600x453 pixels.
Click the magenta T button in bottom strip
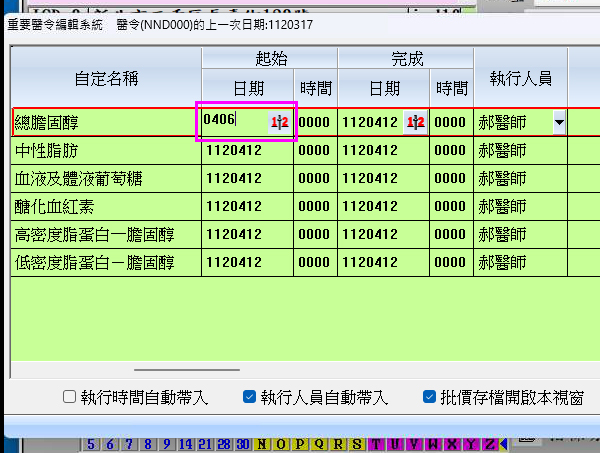click(376, 444)
